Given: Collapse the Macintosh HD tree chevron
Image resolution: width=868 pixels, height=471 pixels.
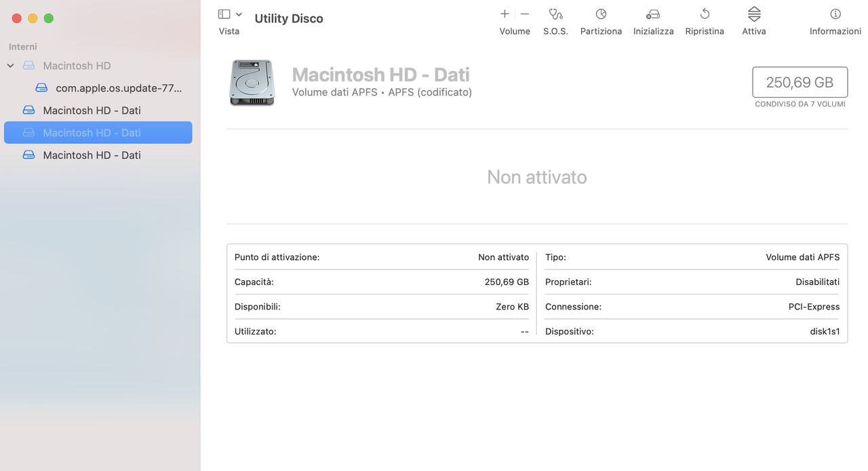Looking at the screenshot, I should (x=10, y=66).
